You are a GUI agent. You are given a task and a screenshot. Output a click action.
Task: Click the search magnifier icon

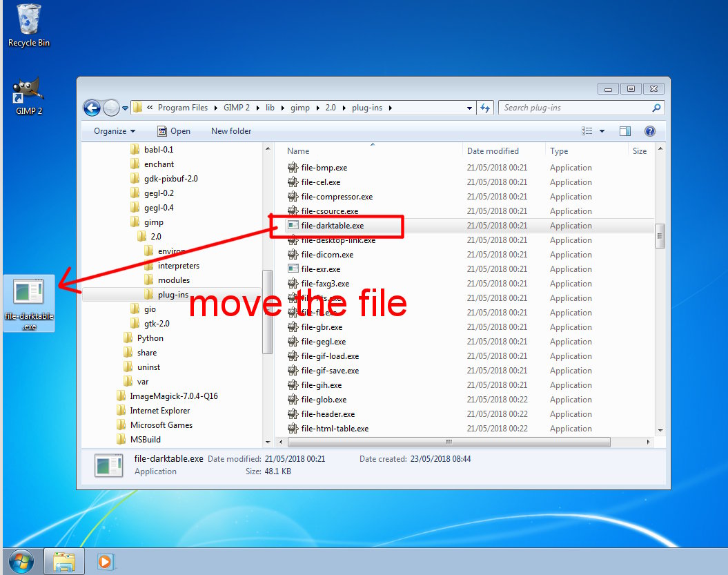point(656,108)
